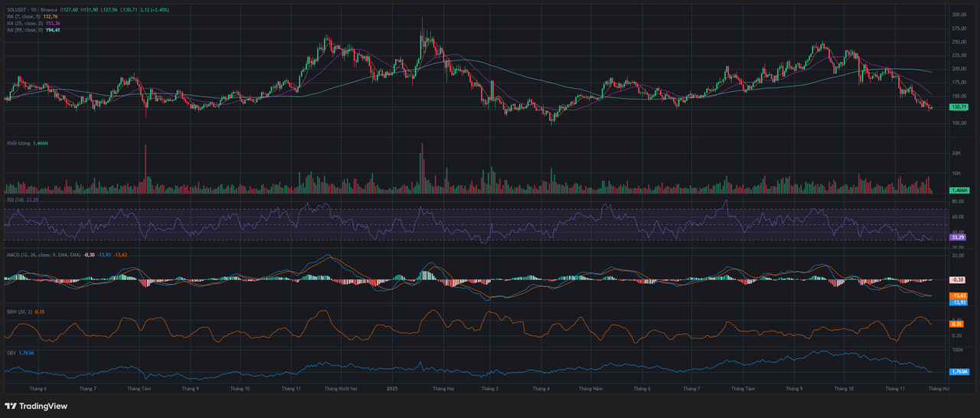Select the OBV indicator legend
This screenshot has height=418, width=980.
click(11, 353)
